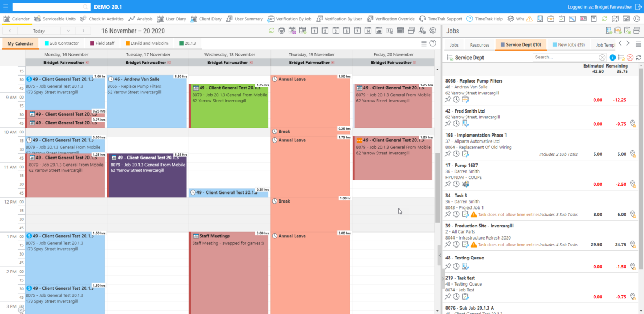
Task: Refresh the Service Dept job list
Action: pyautogui.click(x=639, y=57)
